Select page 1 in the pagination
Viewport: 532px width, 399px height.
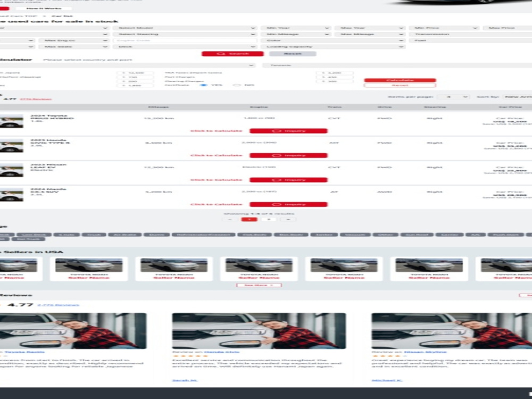pyautogui.click(x=249, y=220)
